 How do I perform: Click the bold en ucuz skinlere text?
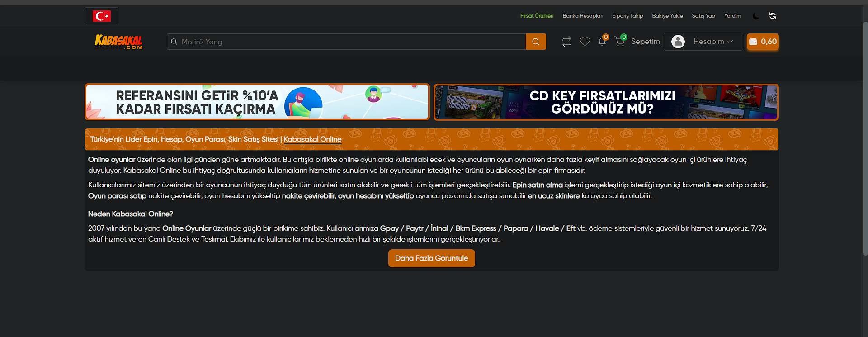click(554, 196)
